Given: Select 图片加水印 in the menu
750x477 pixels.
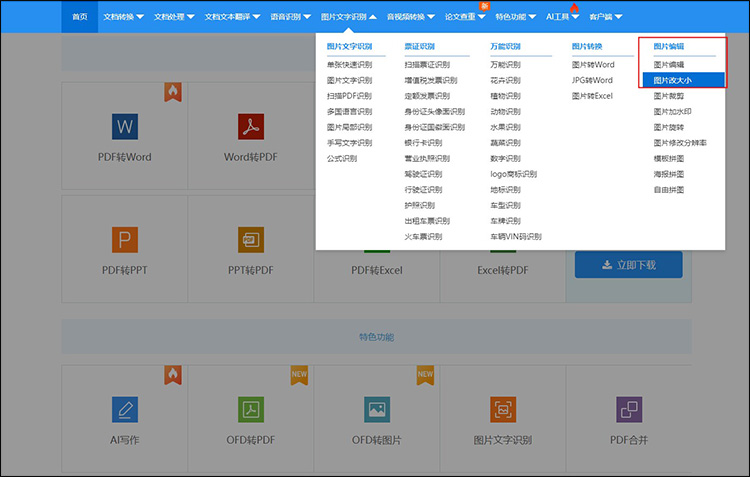Looking at the screenshot, I should (673, 111).
